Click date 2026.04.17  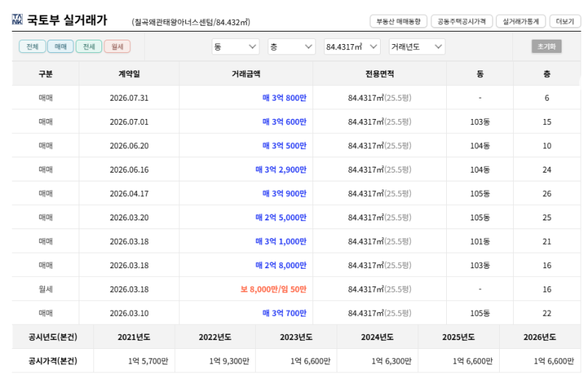[129, 194]
